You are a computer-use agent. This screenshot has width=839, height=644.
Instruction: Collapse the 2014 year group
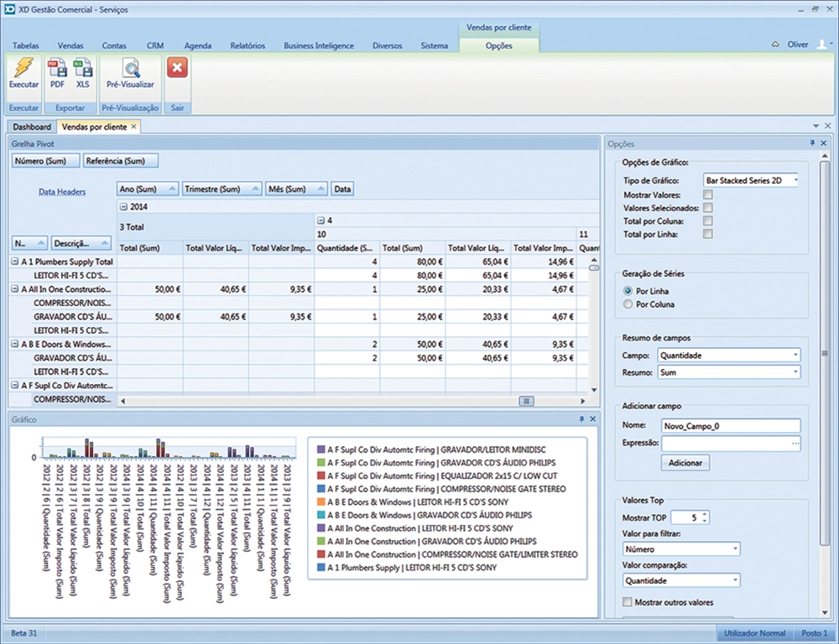[x=123, y=205]
